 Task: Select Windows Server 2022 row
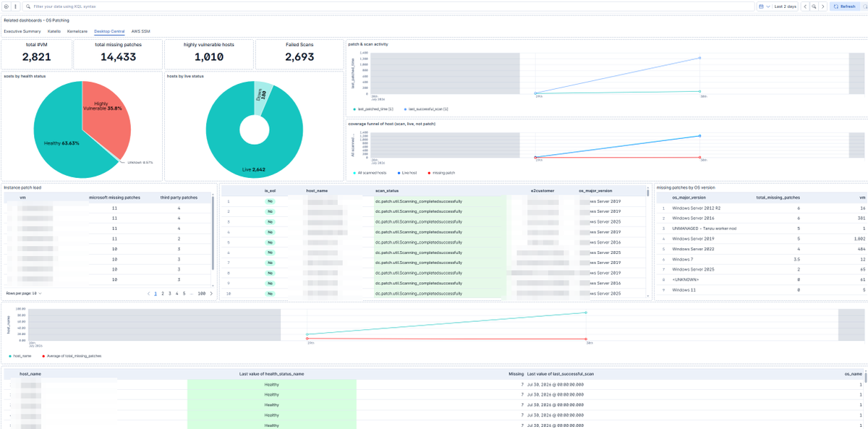pyautogui.click(x=761, y=248)
